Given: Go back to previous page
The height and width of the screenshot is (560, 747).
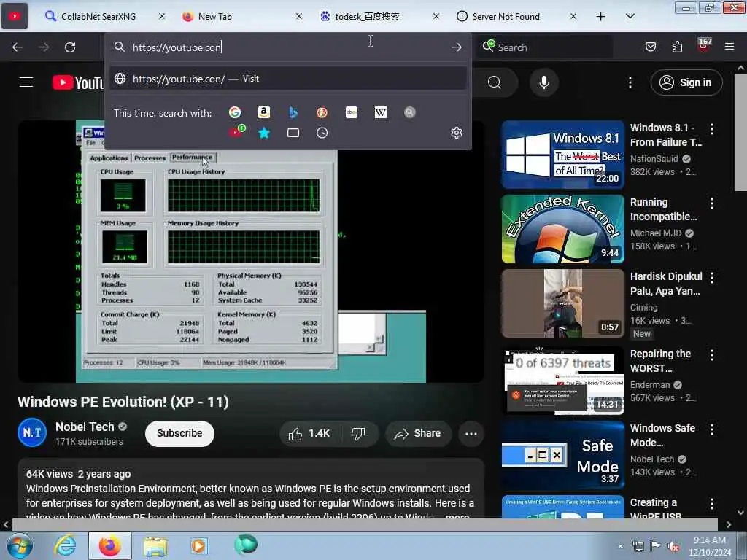Looking at the screenshot, I should (18, 47).
